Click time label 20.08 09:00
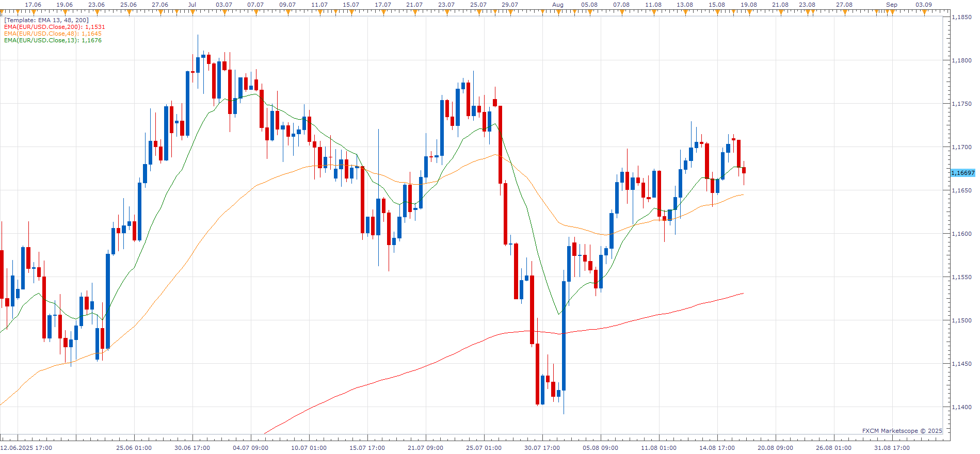This screenshot has width=980, height=454. pyautogui.click(x=775, y=448)
